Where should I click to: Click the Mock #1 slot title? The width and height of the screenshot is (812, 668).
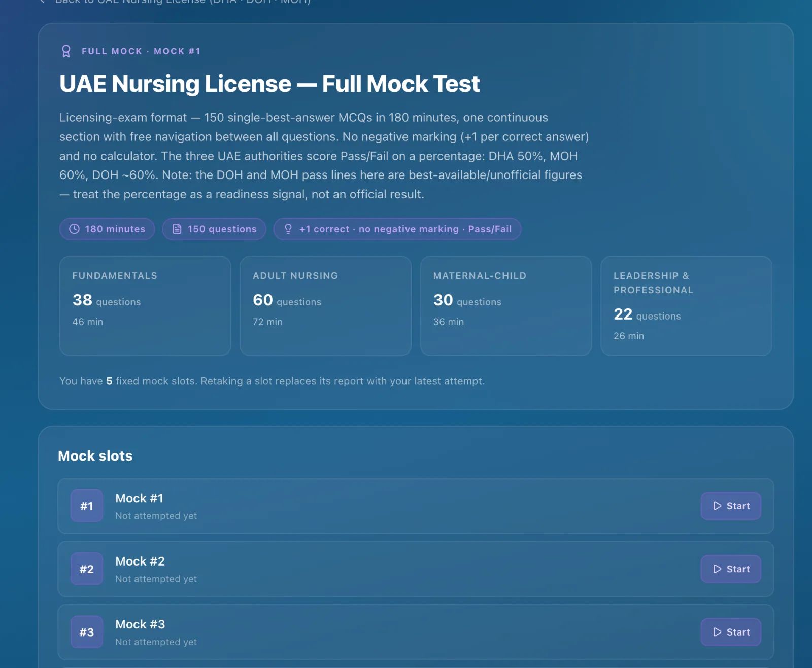pyautogui.click(x=140, y=498)
